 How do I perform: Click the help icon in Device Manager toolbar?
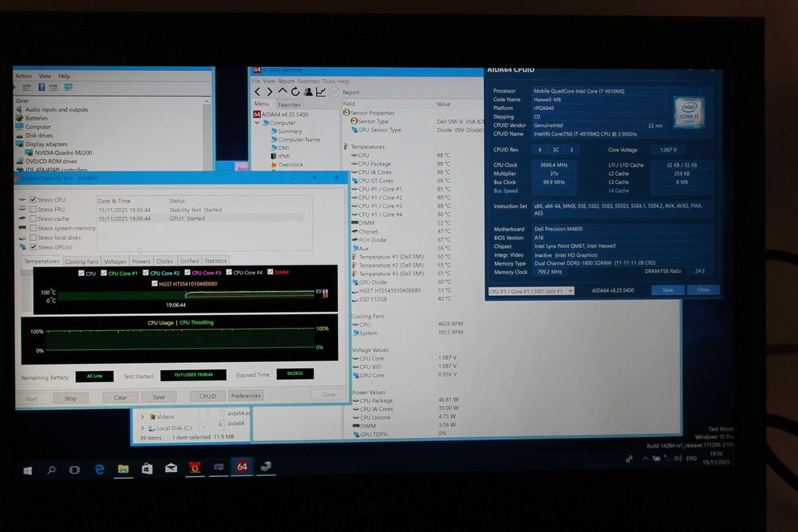coord(41,88)
